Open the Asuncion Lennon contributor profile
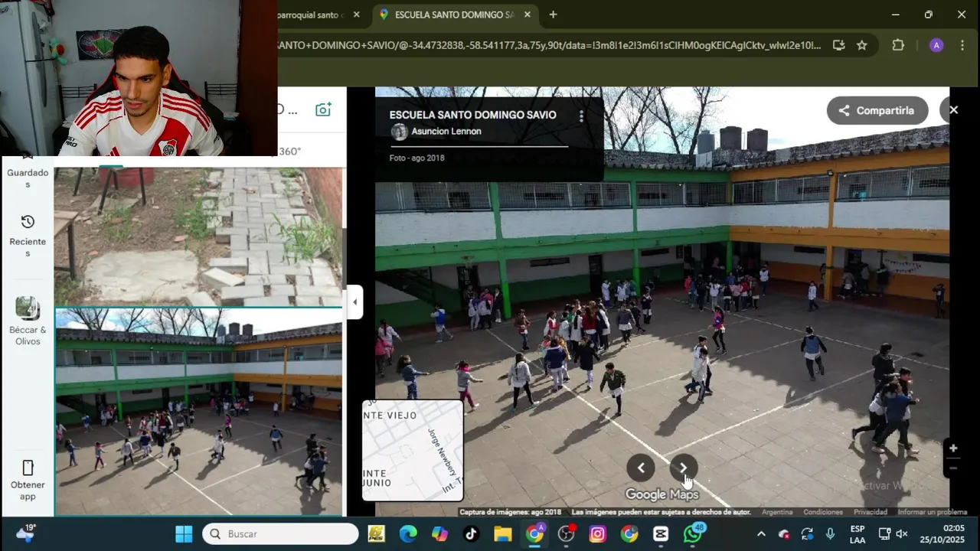Viewport: 980px width, 551px height. click(446, 132)
